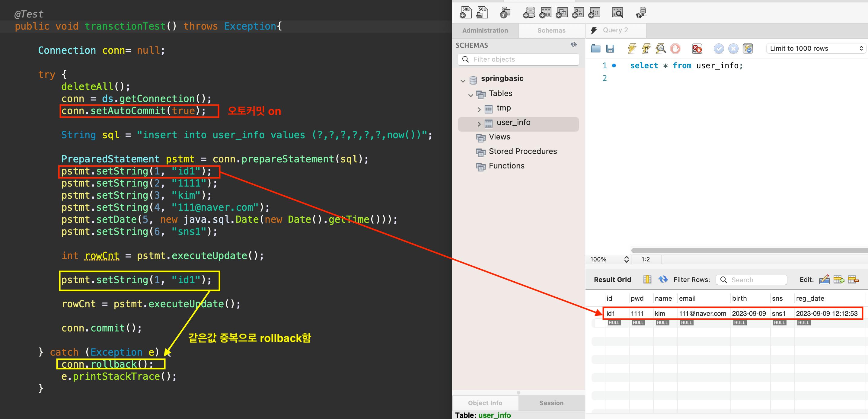Toggle wrap cell content in Result Grid
Viewport: 868px width, 419px height.
(x=647, y=280)
